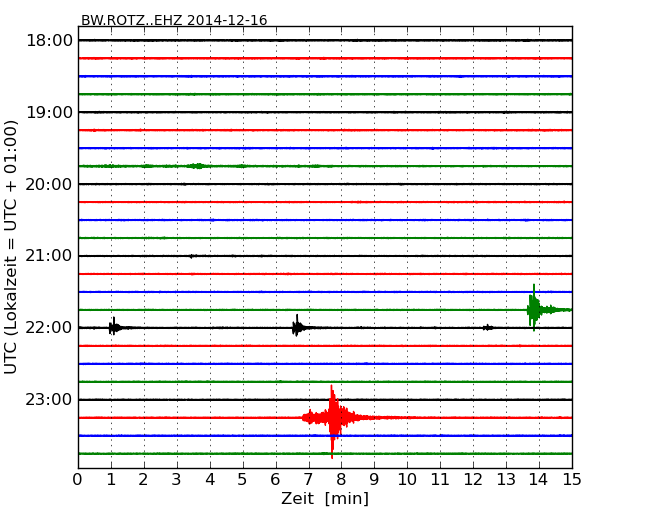The height and width of the screenshot is (520, 650).
Task: Click the x-axis tick label 7
Action: pyautogui.click(x=308, y=480)
